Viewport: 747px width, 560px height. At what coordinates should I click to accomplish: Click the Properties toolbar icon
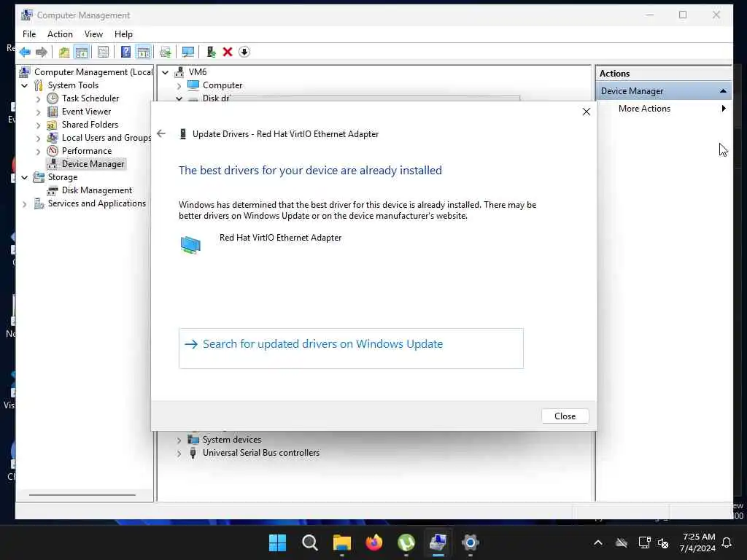click(103, 52)
